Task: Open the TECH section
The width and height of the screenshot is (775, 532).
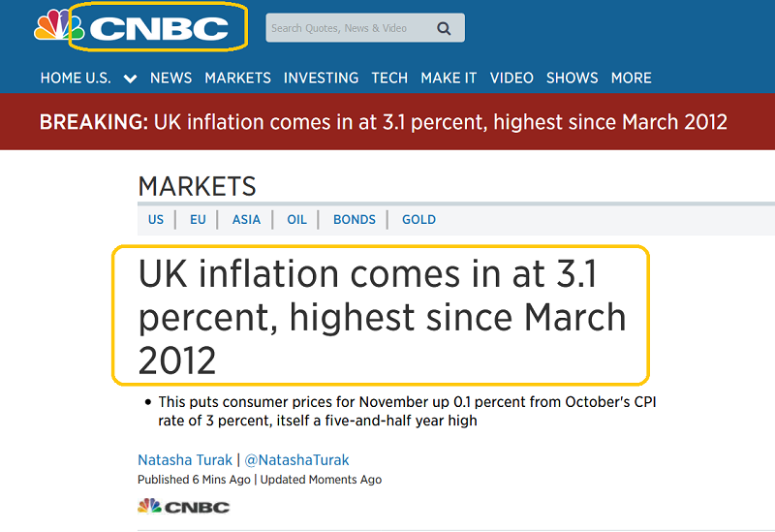Action: 389,78
